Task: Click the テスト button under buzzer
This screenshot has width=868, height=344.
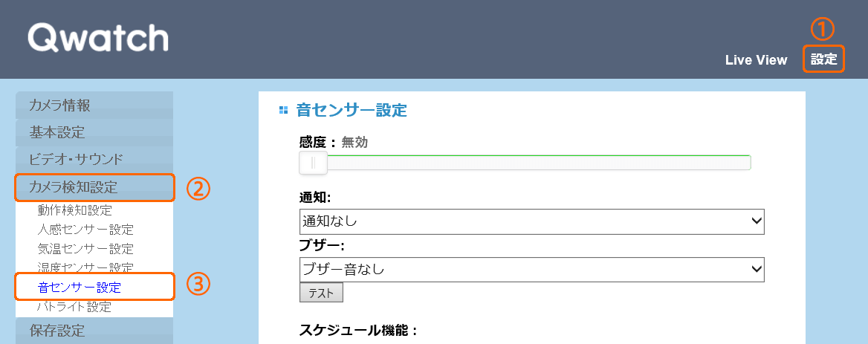Action: click(x=321, y=293)
